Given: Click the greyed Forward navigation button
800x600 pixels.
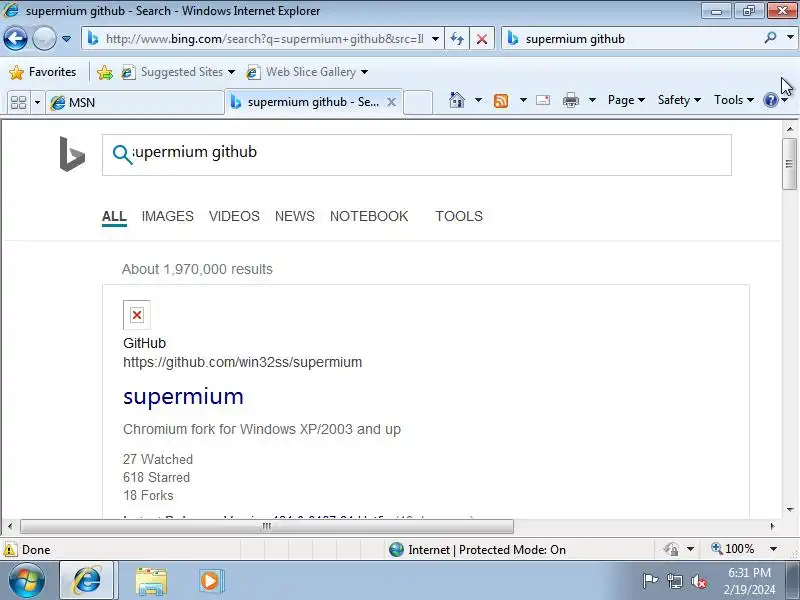Looking at the screenshot, I should (x=44, y=38).
